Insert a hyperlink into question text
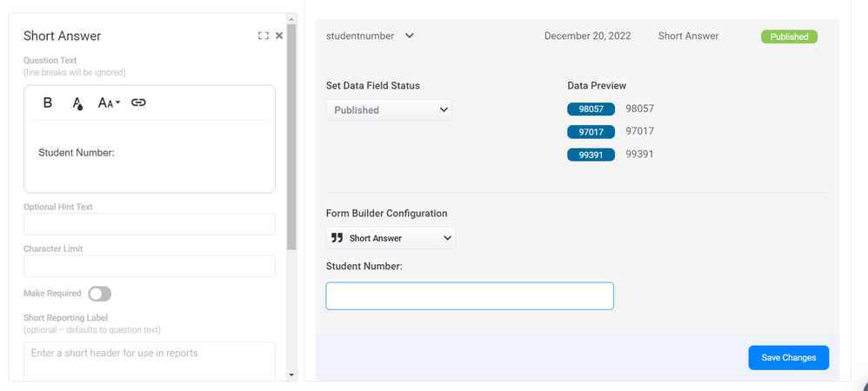This screenshot has height=391, width=868. coord(138,103)
